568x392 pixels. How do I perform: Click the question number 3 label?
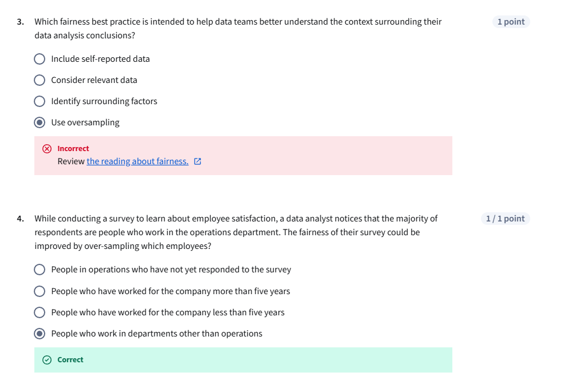tap(20, 22)
